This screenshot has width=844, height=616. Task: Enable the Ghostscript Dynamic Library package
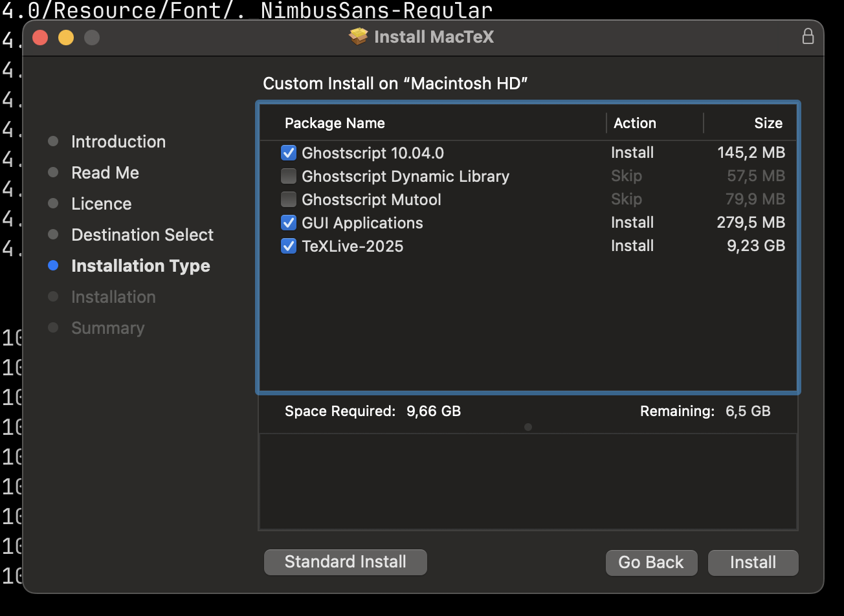coord(288,176)
